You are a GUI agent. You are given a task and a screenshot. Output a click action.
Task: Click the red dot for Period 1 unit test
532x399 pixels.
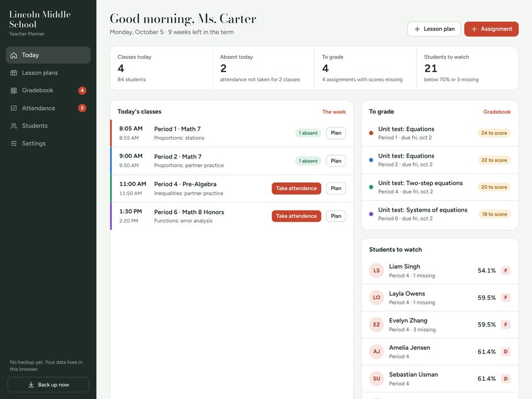pos(371,133)
